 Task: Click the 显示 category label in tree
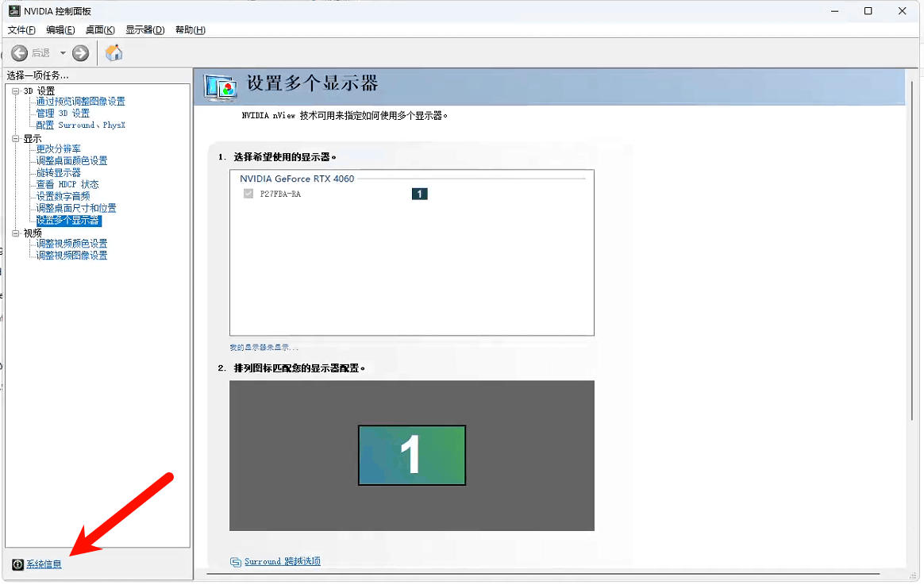point(33,138)
